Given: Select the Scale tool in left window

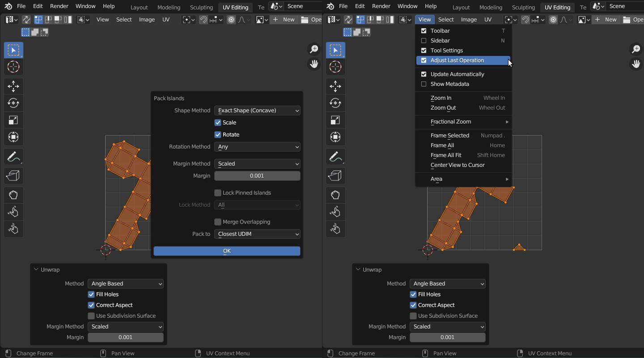Looking at the screenshot, I should point(13,120).
